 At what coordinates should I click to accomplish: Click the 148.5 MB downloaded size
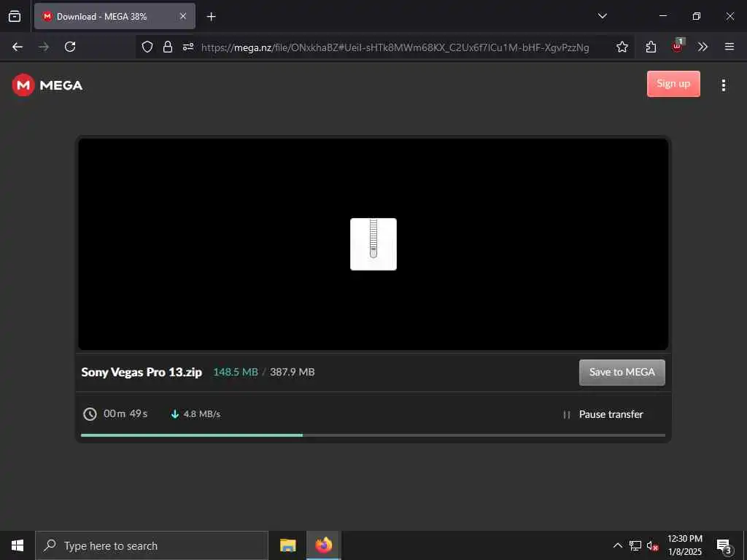pos(236,372)
